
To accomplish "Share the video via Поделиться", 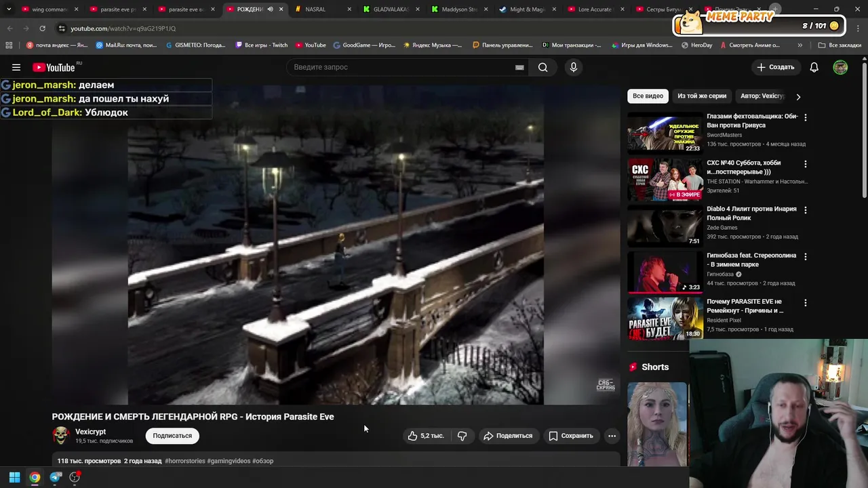I will tap(508, 436).
